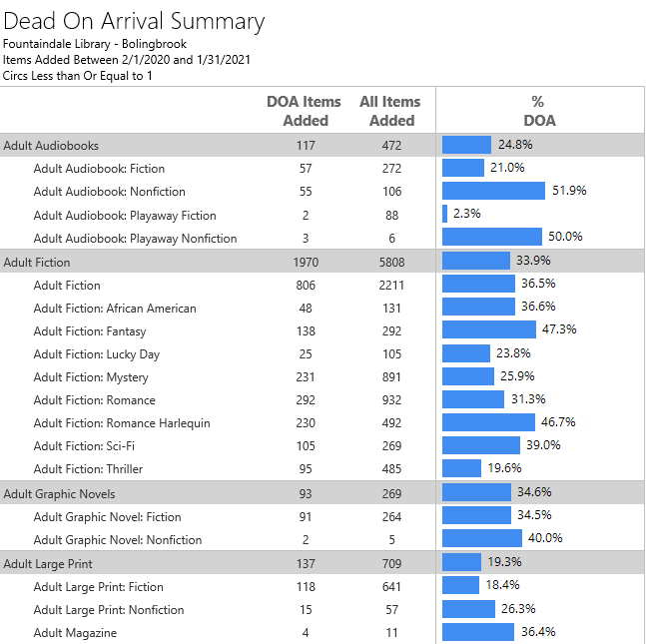Click the Adult Fiction: Fantasy row label
Image resolution: width=646 pixels, height=644 pixels.
90,331
